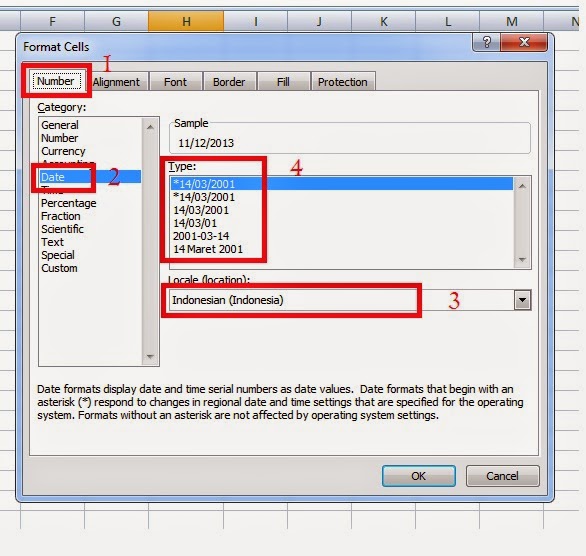Select column M header in spreadsheet
This screenshot has width=586, height=556.
(512, 21)
